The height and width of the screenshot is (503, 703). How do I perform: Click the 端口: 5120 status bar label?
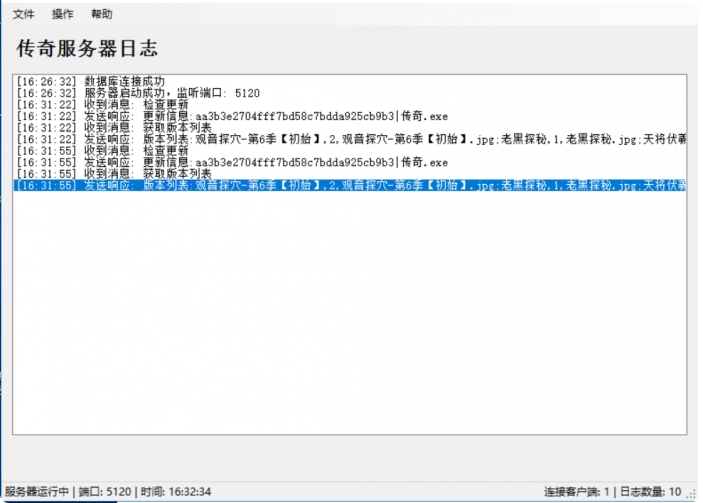105,492
